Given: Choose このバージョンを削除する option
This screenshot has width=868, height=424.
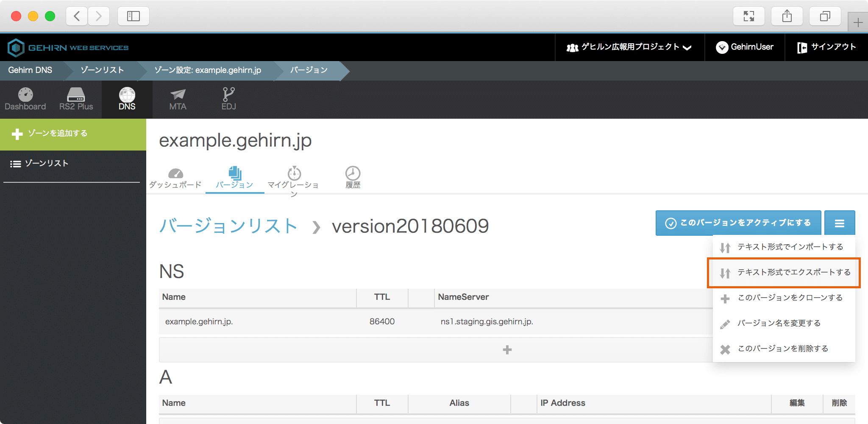Looking at the screenshot, I should click(x=784, y=349).
